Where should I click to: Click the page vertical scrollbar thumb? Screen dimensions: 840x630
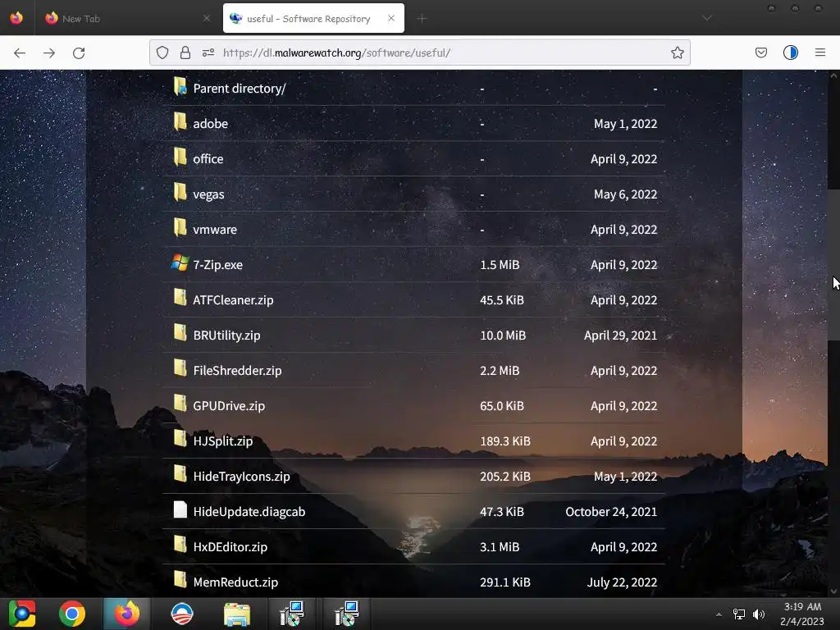[x=833, y=265]
